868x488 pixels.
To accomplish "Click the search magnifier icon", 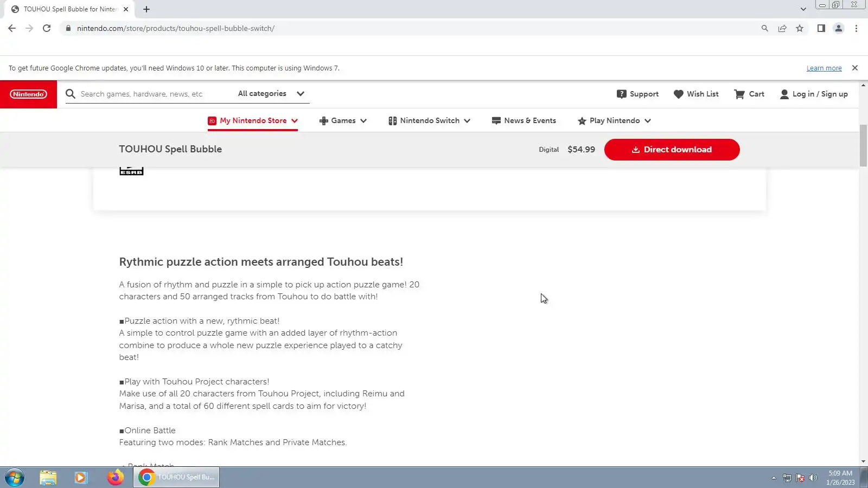I will tap(71, 94).
